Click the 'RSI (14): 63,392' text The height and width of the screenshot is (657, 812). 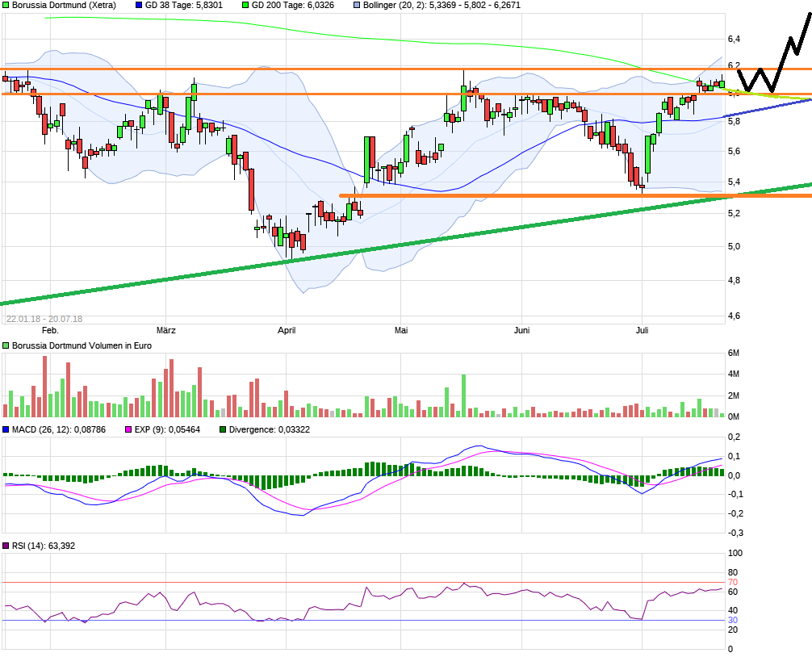click(x=44, y=546)
